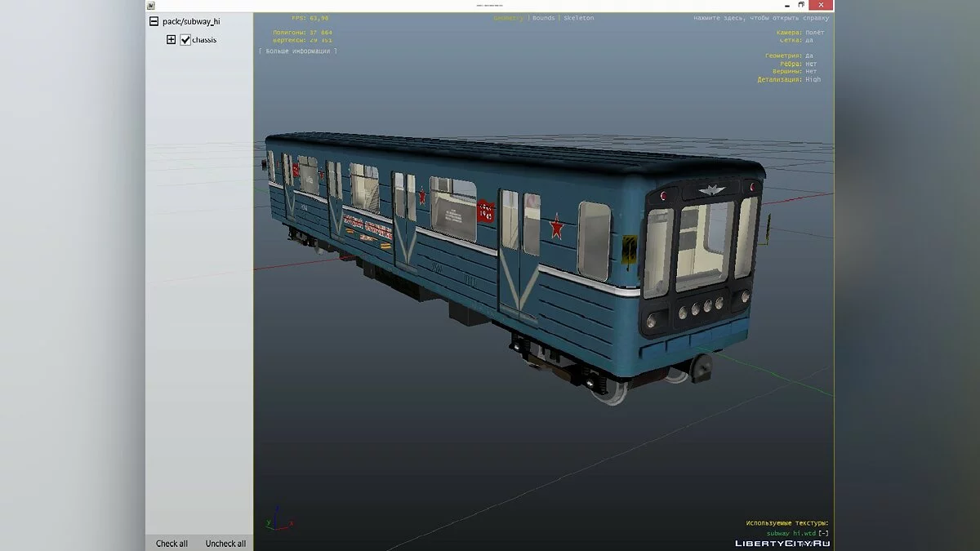980x551 pixels.
Task: Uncheck the chassis visibility checkbox
Action: 185,39
